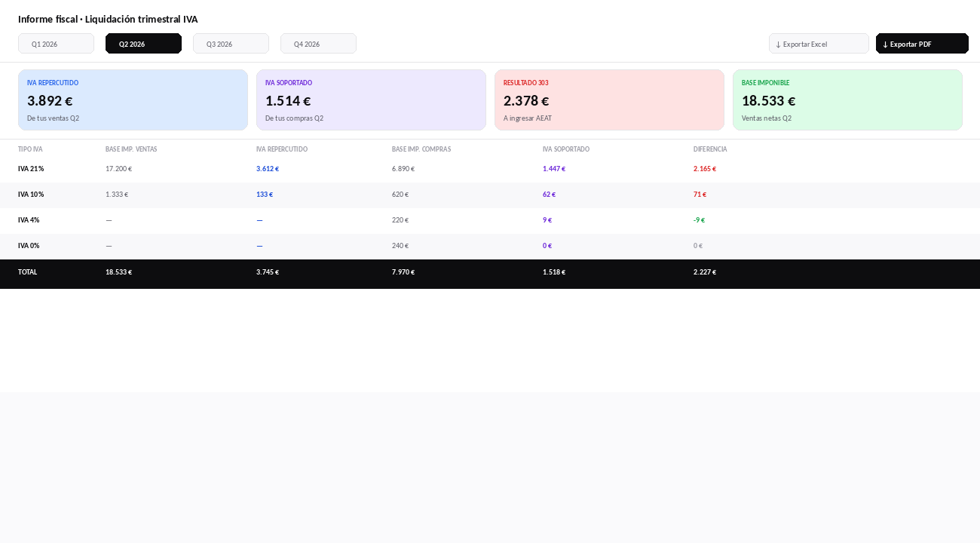980x543 pixels.
Task: Click the IVA 0% row label
Action: (29, 246)
